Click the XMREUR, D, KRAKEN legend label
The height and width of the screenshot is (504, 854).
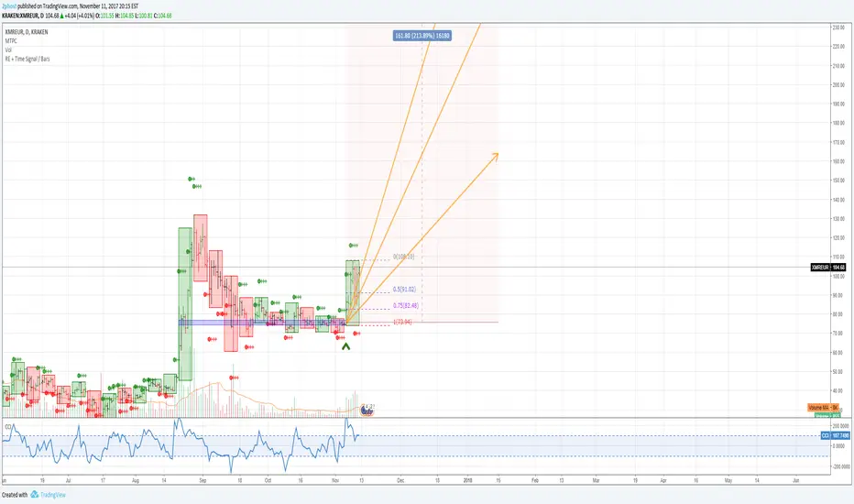coord(27,32)
